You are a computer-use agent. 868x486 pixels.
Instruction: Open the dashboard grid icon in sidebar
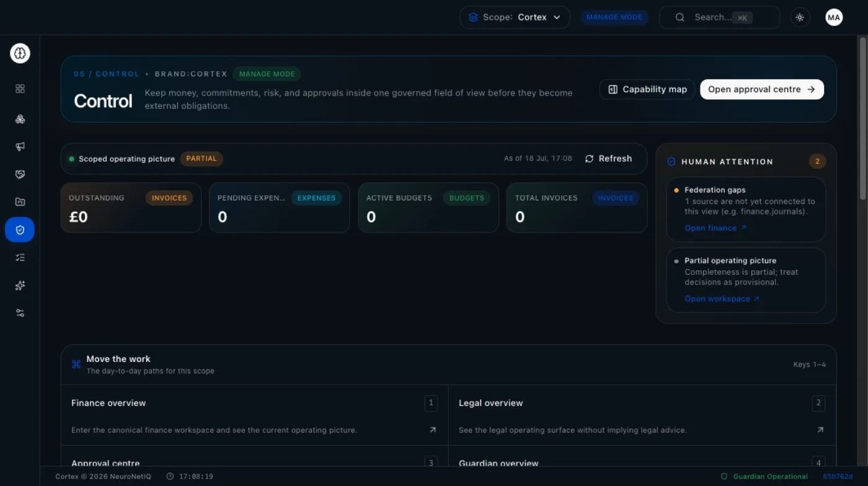point(20,89)
